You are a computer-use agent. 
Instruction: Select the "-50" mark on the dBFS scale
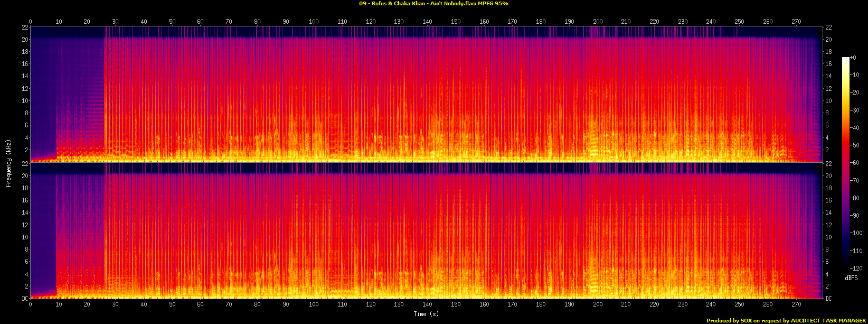click(855, 145)
